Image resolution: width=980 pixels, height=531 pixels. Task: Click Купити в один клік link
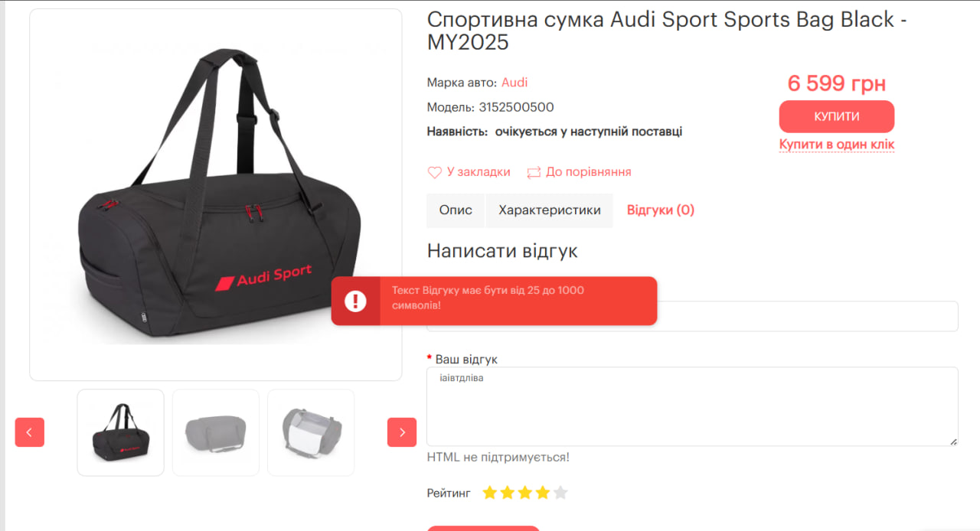click(x=837, y=145)
